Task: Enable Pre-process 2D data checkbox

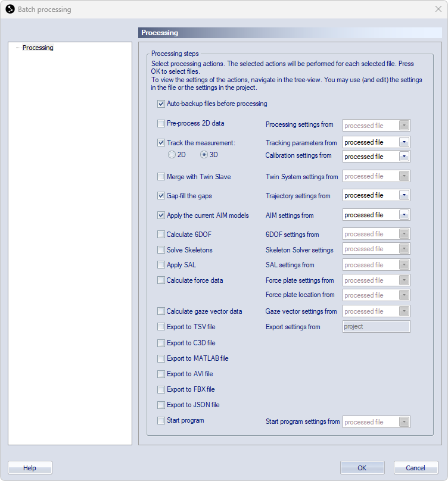Action: [x=161, y=124]
